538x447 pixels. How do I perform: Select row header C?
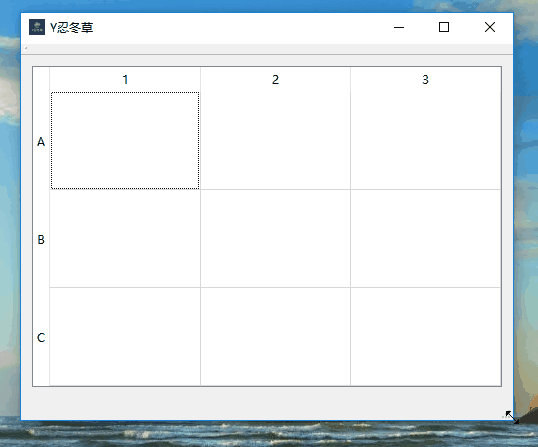[41, 337]
